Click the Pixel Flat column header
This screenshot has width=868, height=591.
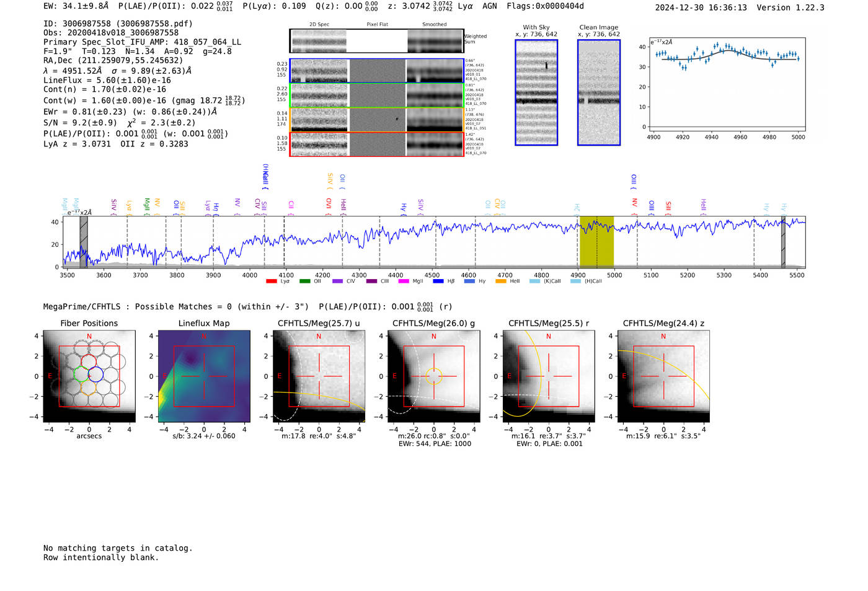pos(377,25)
